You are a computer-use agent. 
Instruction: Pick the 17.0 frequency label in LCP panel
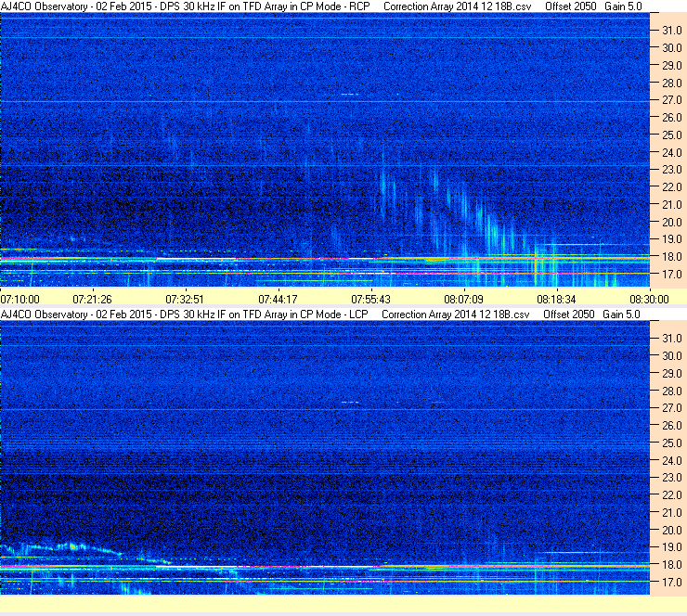point(671,583)
